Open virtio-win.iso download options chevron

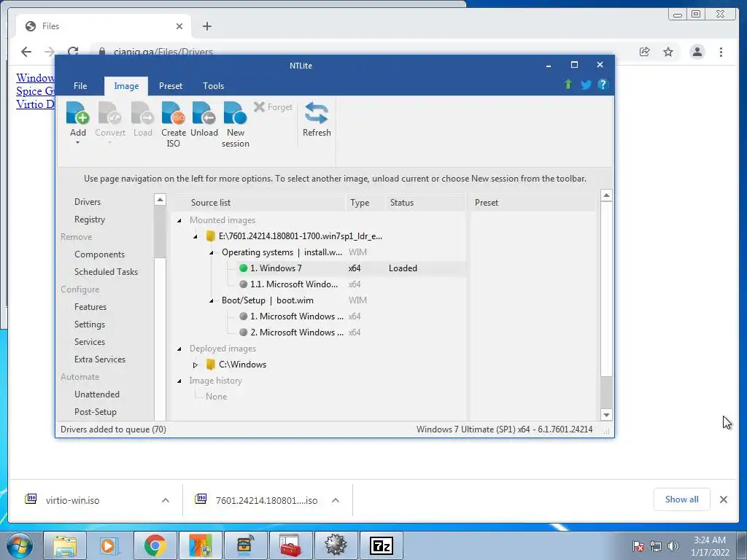(166, 500)
